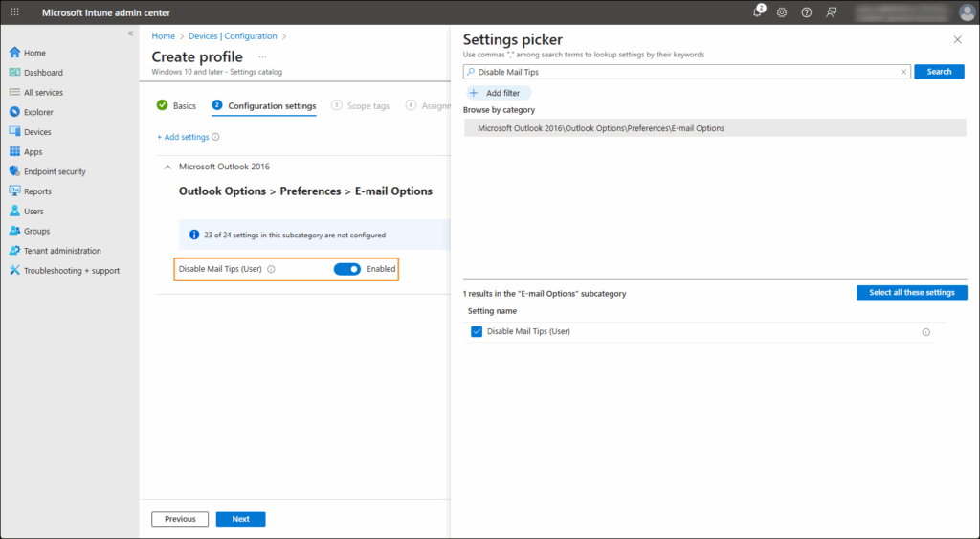
Task: Click the Previous button
Action: 180,519
